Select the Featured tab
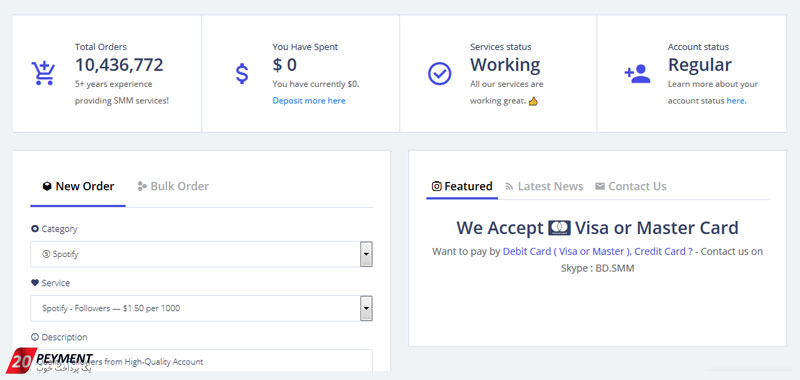The width and height of the screenshot is (800, 380). (x=462, y=186)
